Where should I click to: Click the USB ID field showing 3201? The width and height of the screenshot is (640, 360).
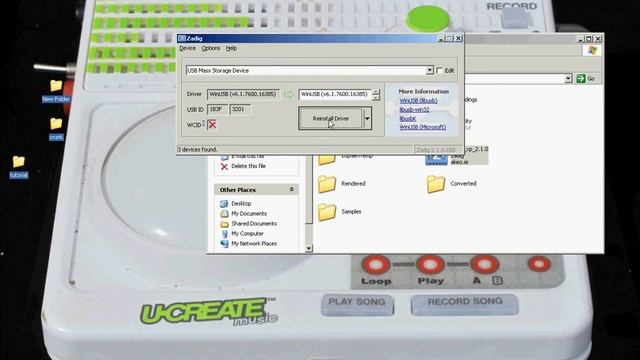click(240, 109)
